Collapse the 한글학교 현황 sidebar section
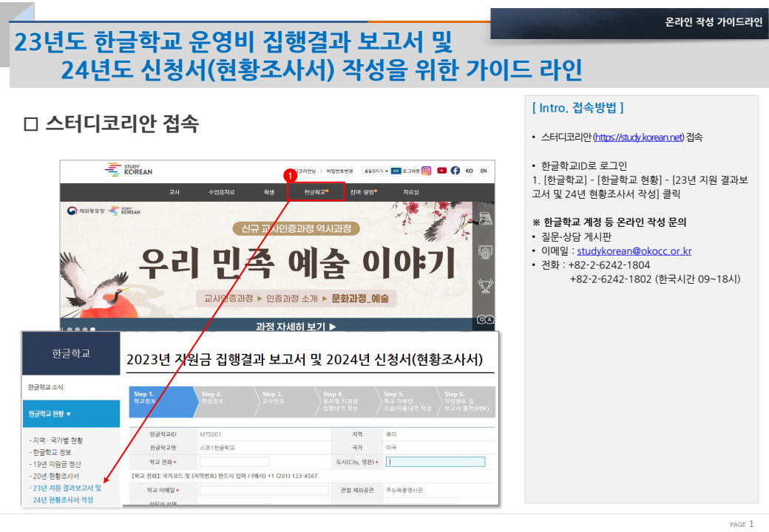The height and width of the screenshot is (532, 769). (x=71, y=414)
